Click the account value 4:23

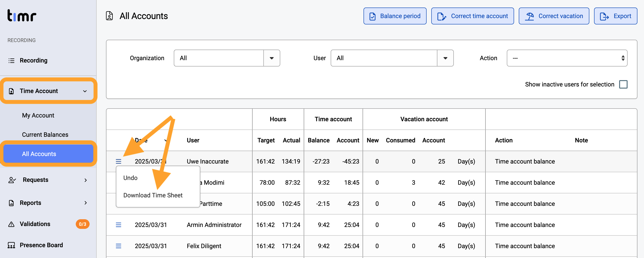pos(353,204)
